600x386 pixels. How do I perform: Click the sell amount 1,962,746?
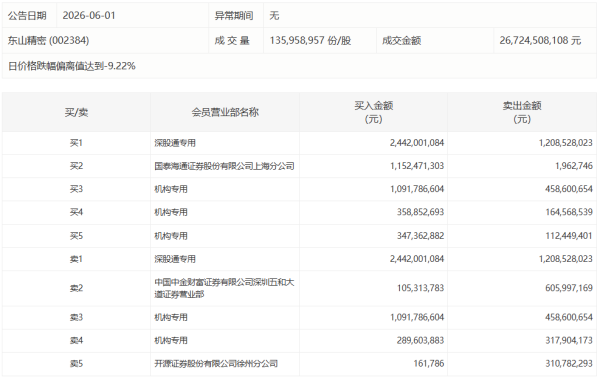click(x=574, y=166)
